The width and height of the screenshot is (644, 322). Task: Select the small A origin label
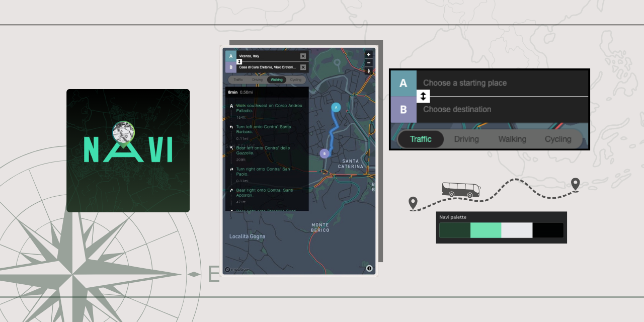pos(231,56)
